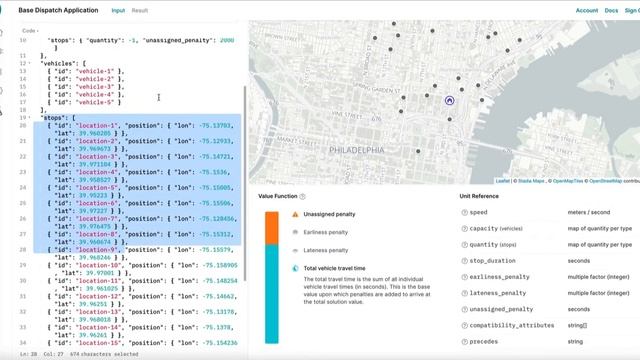Select the orange unassigned penalty bar segment

click(272, 228)
